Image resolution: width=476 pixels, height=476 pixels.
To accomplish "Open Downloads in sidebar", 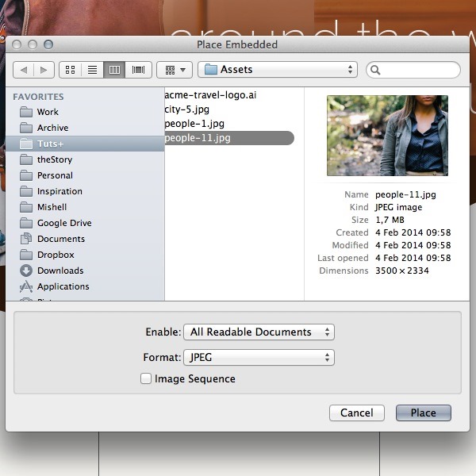I will (x=85, y=271).
